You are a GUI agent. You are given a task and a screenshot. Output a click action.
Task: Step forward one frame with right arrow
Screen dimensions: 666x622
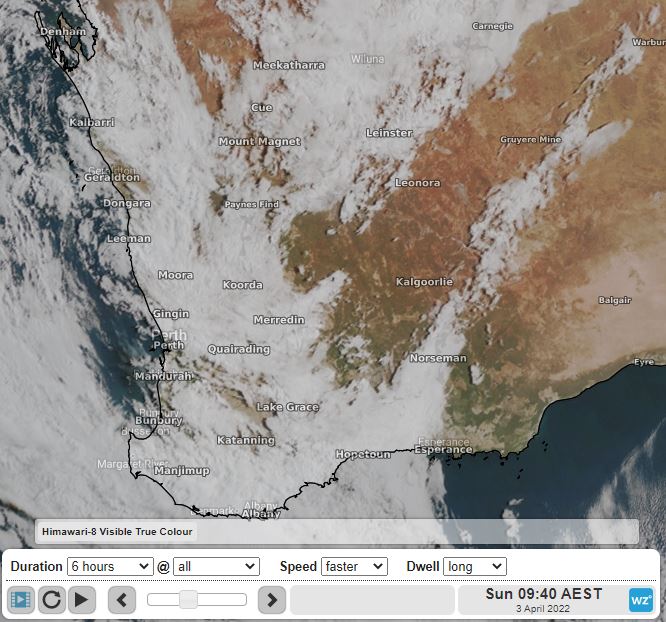[x=272, y=600]
